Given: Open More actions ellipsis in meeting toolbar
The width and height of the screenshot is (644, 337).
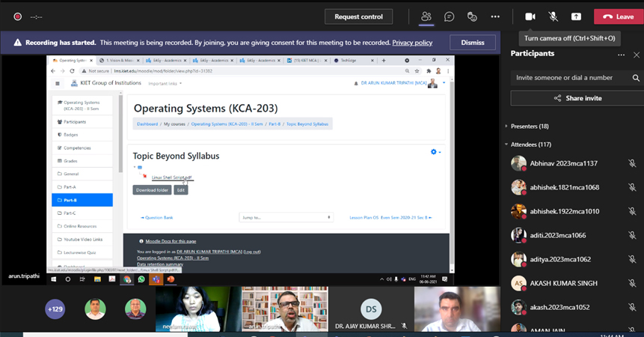Looking at the screenshot, I should coord(495,16).
